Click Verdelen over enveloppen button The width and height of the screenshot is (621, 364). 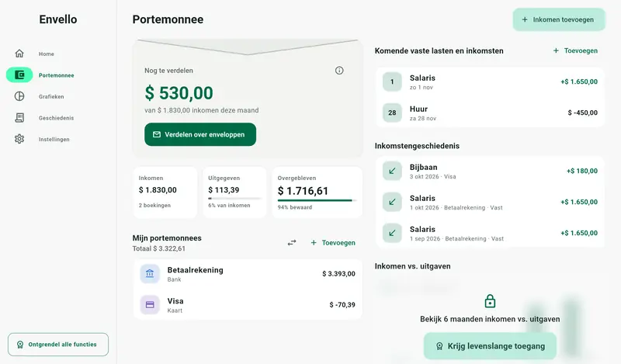point(200,134)
